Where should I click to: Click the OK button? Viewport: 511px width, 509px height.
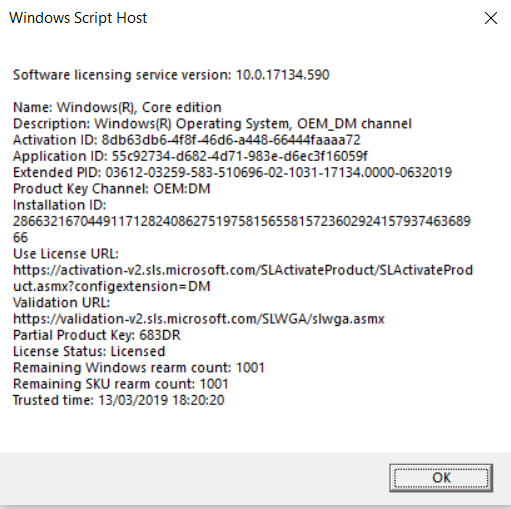point(441,478)
